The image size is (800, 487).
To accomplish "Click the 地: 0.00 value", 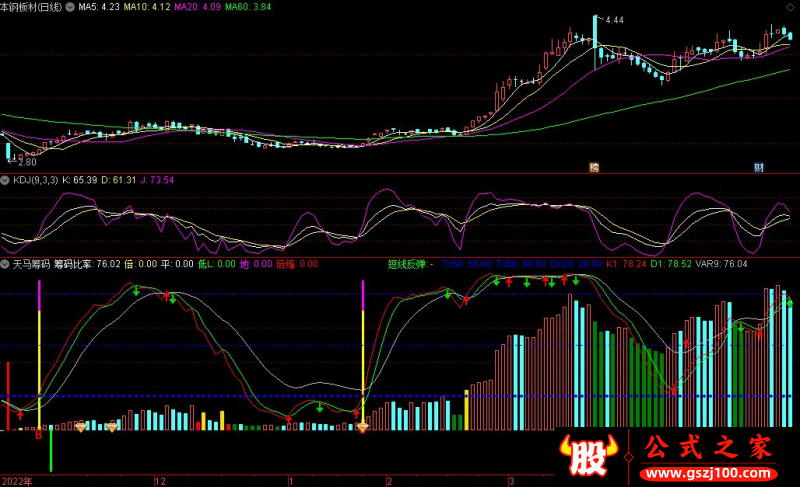I will click(256, 264).
